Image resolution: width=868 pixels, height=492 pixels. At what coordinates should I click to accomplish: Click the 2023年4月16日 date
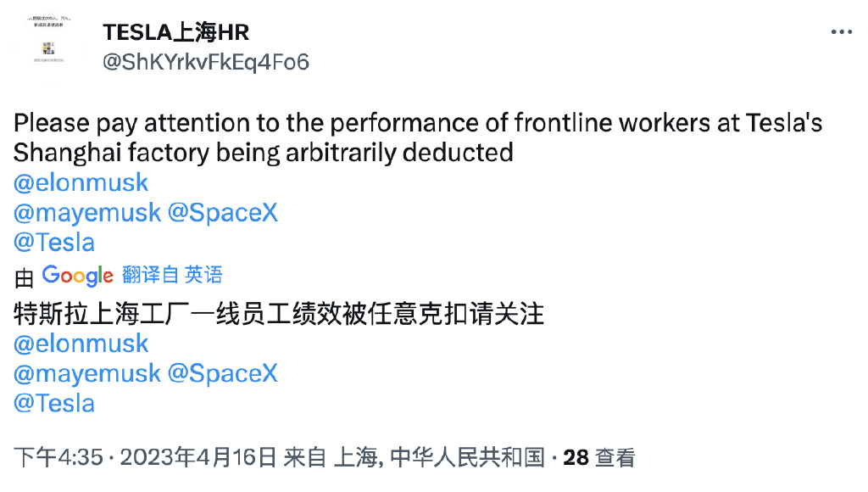198,458
